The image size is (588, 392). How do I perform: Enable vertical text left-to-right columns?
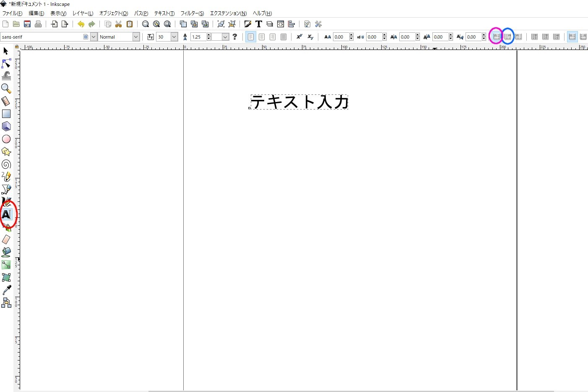pos(519,37)
